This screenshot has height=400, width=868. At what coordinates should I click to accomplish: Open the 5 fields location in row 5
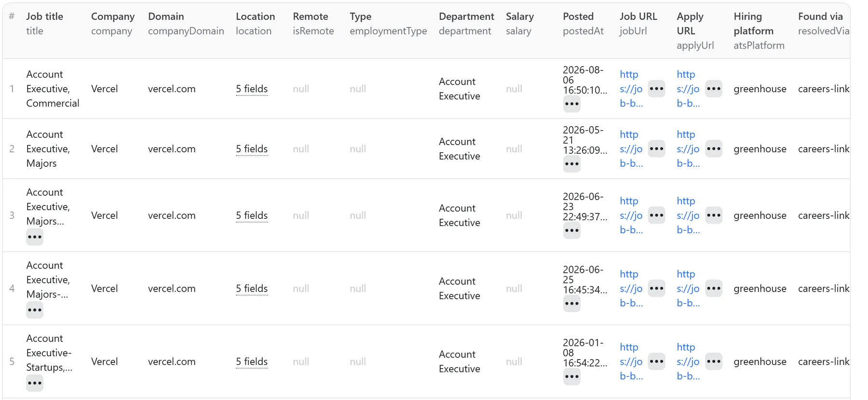(252, 362)
